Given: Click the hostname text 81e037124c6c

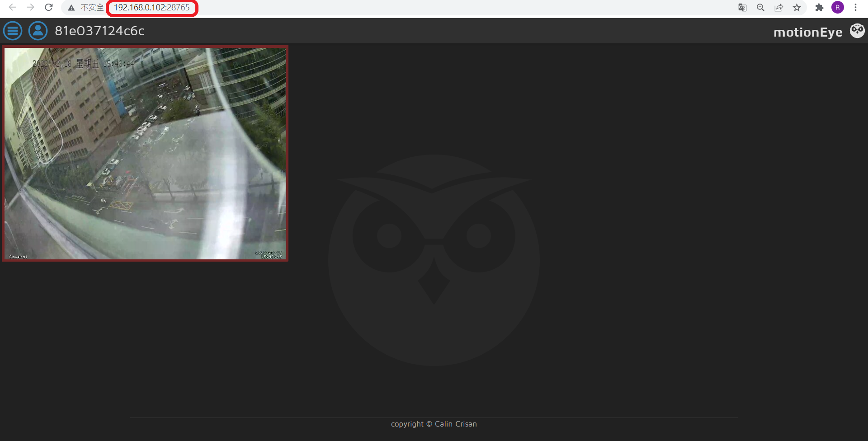Looking at the screenshot, I should tap(100, 31).
